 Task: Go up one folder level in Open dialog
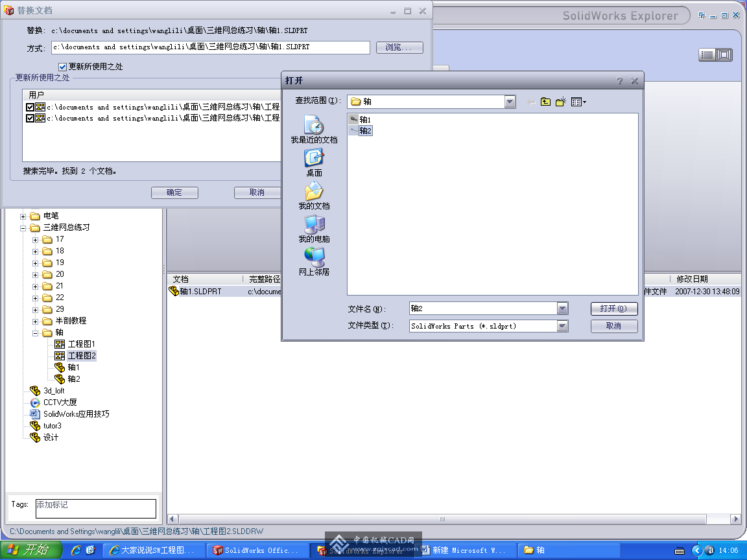[x=545, y=102]
